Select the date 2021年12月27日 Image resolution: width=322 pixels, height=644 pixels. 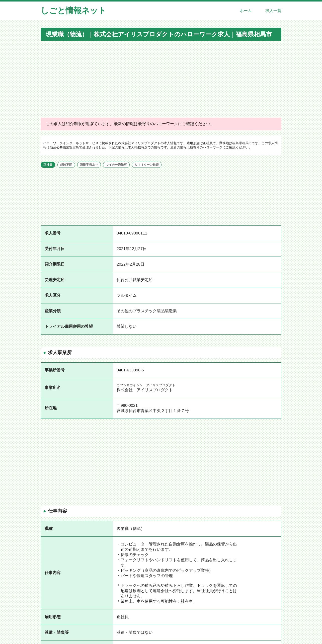(x=132, y=249)
